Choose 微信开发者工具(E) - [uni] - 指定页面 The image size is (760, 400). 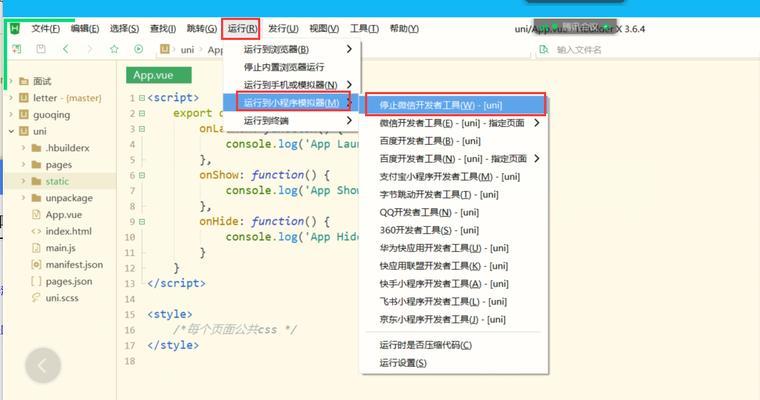(x=455, y=123)
